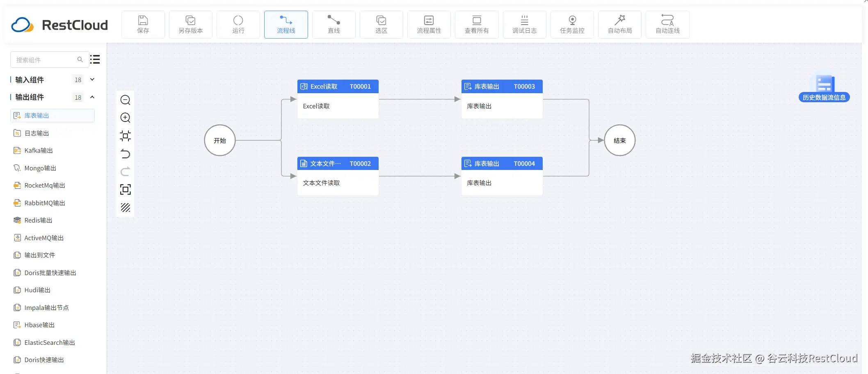This screenshot has width=868, height=374.
Task: Select Mongo输出 component
Action: [53, 168]
